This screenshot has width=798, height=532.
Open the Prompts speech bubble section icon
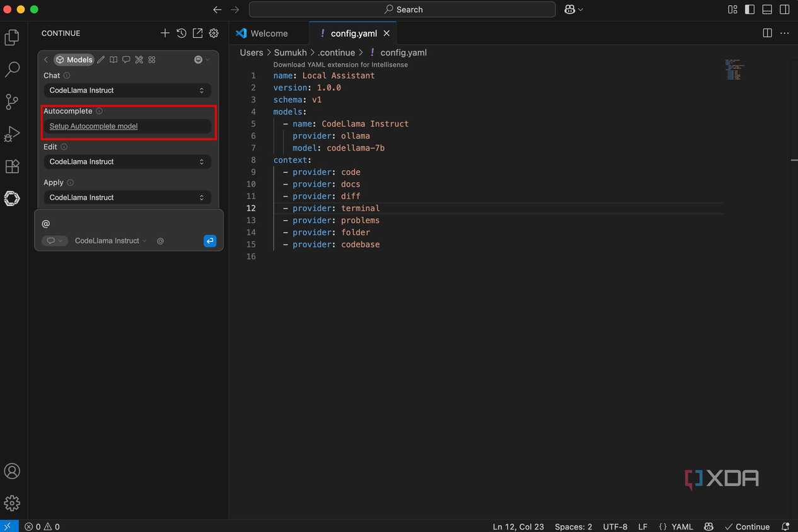click(x=126, y=60)
